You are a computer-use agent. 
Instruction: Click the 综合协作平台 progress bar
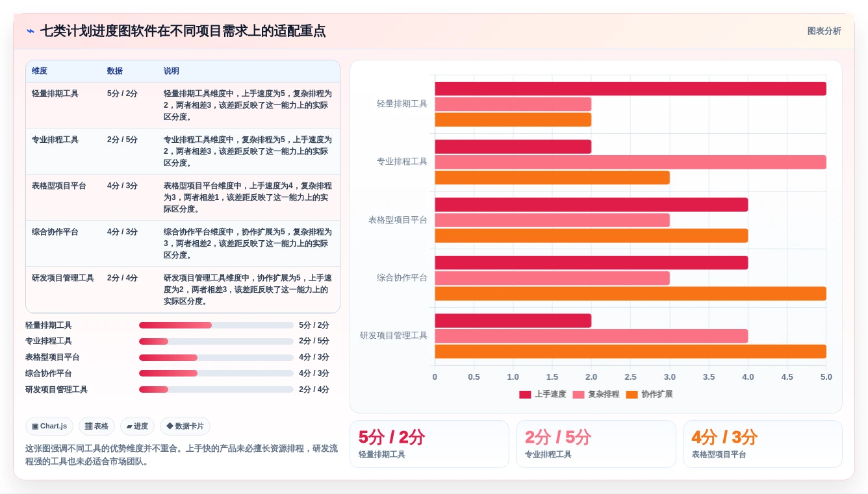point(216,373)
